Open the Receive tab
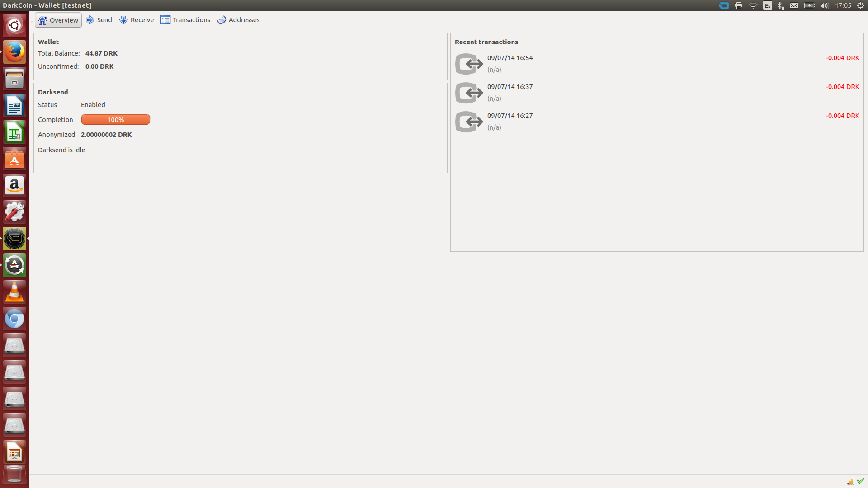The height and width of the screenshot is (488, 868). [137, 20]
